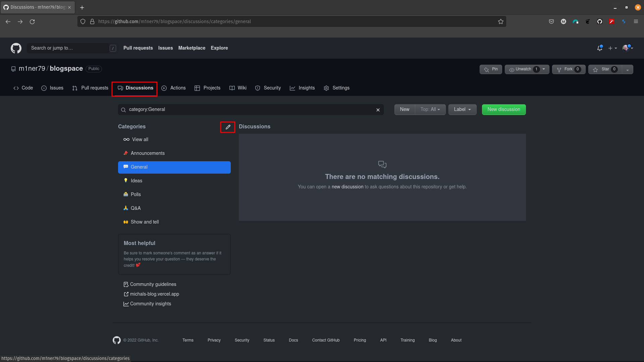Open the plus create-new dropdown
This screenshot has width=644, height=362.
612,48
